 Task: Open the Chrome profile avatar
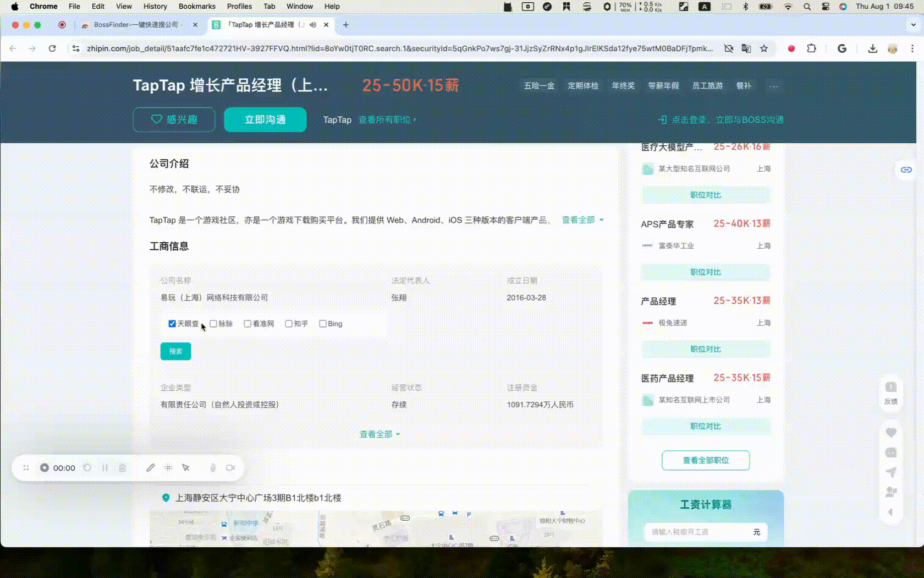[893, 48]
